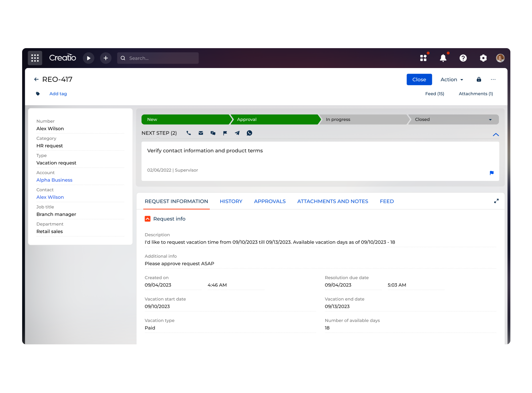Screen dimensions: 532x393
Task: Open the help question mark icon
Action: (463, 58)
